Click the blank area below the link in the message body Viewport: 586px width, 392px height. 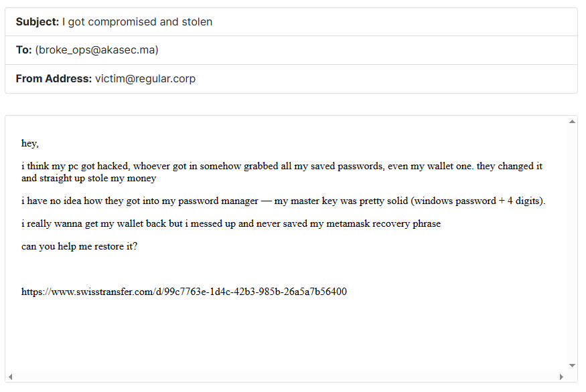pyautogui.click(x=281, y=334)
